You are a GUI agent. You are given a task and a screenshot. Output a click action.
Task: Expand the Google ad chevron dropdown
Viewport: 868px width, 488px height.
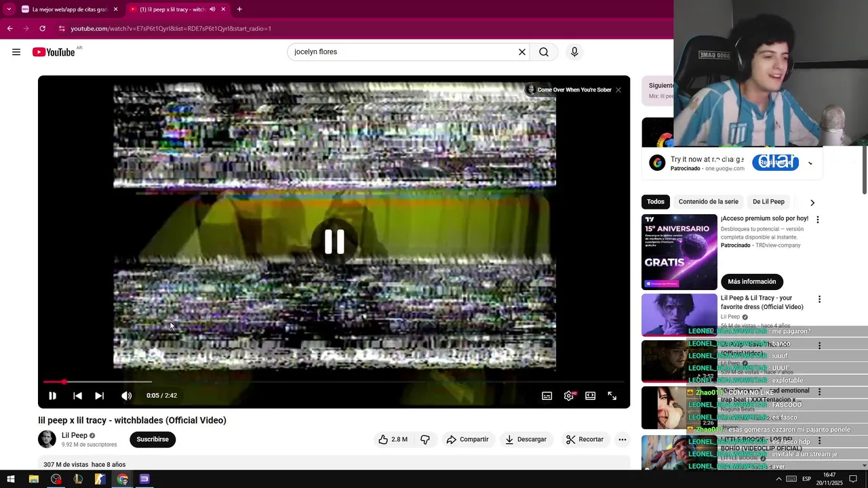pos(810,163)
